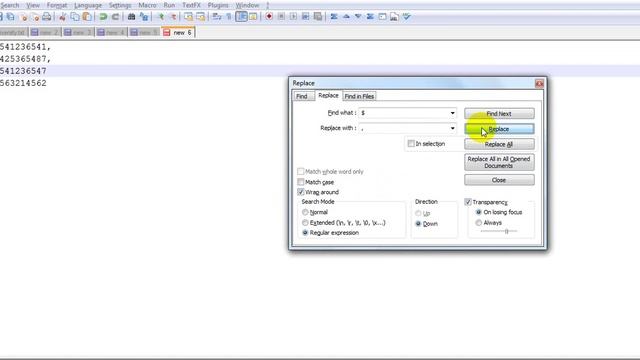
Task: Switch to the new 2 document tab
Action: (45, 32)
